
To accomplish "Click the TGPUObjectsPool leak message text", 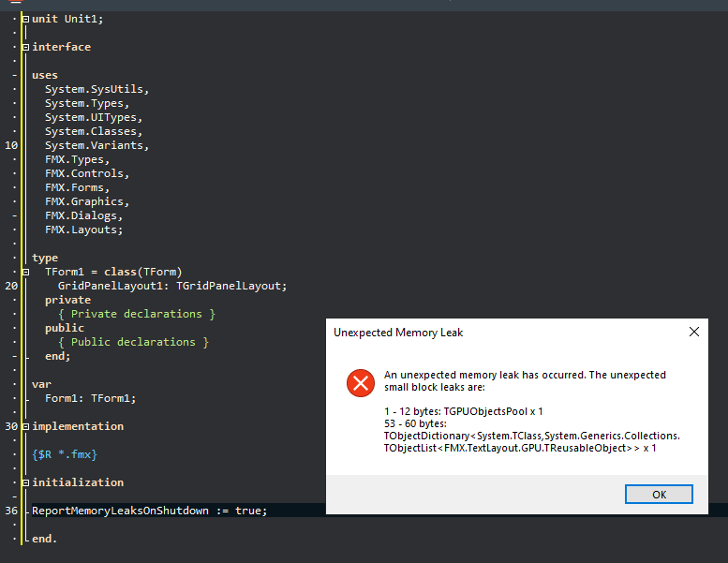I will 463,411.
